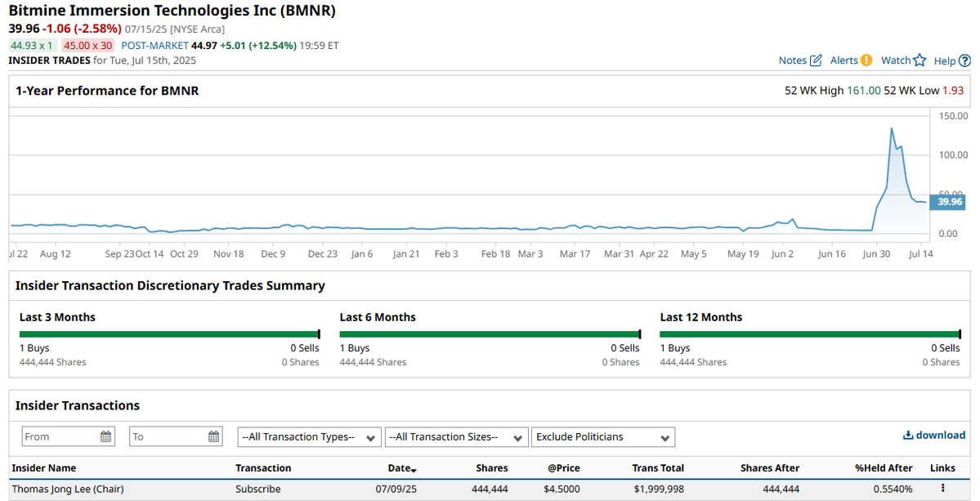The width and height of the screenshot is (980, 501).
Task: Open the To date calendar icon
Action: (x=214, y=436)
